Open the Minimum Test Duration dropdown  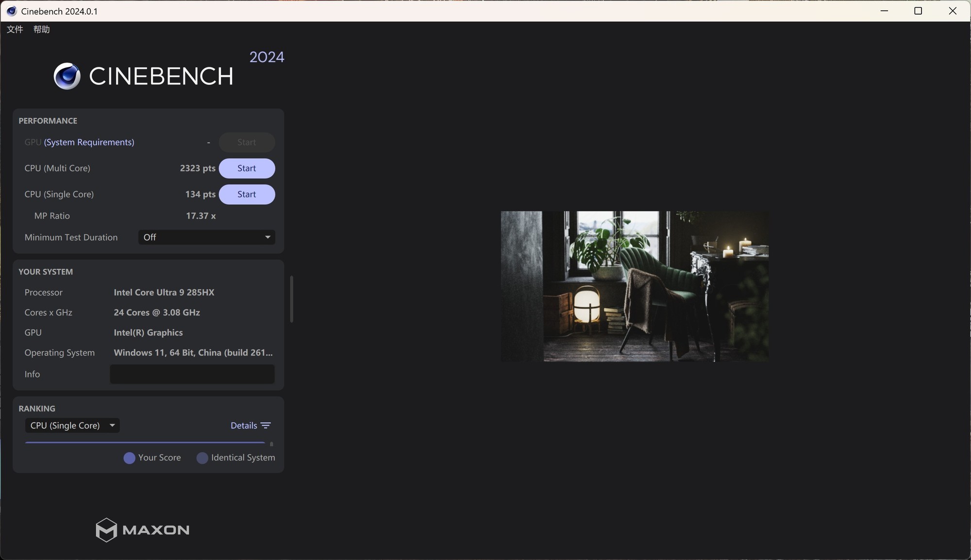point(206,237)
